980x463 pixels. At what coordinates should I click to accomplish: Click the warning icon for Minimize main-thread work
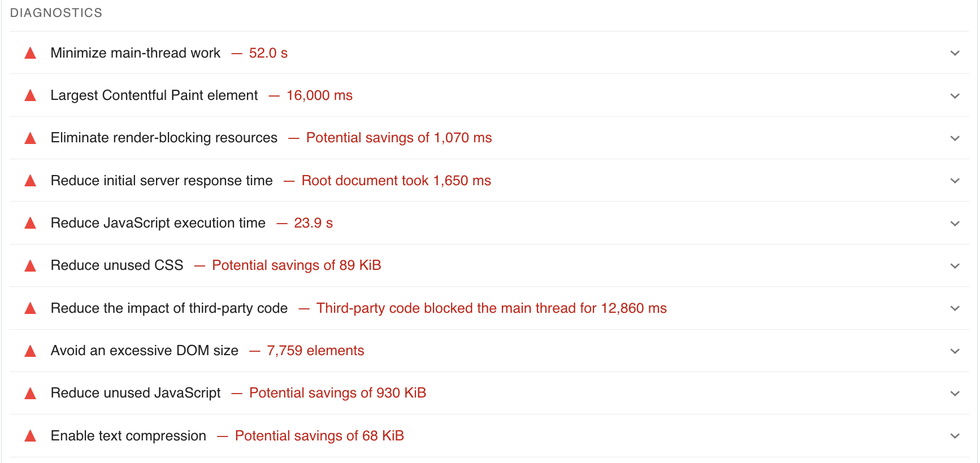coord(30,53)
